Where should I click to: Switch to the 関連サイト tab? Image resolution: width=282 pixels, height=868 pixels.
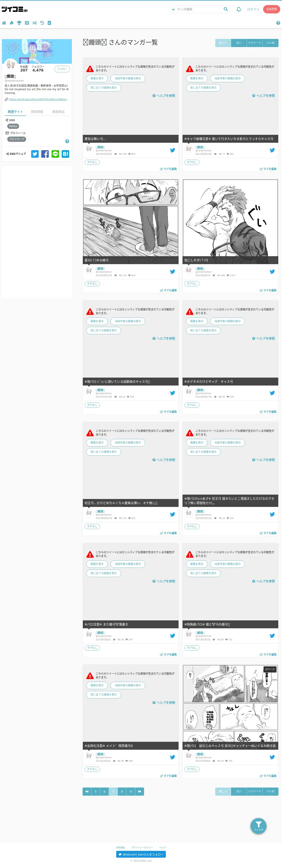tap(15, 112)
